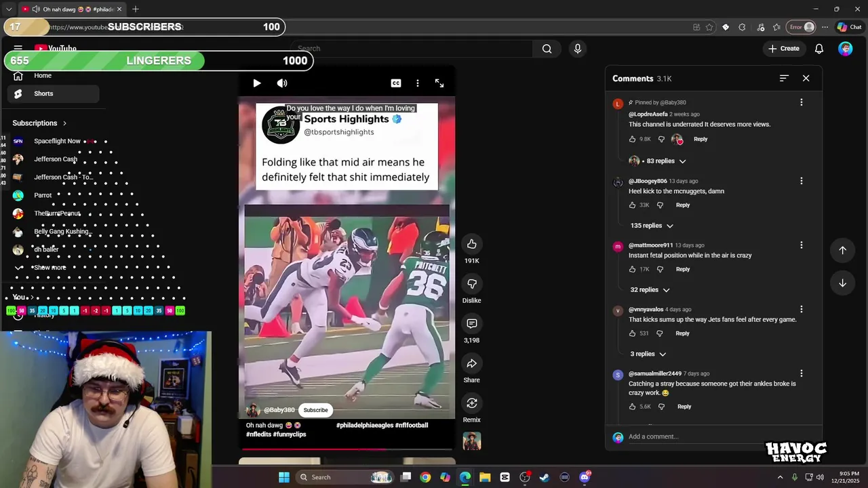Dislike @LopdreAsefa's pinned comment

click(x=662, y=139)
